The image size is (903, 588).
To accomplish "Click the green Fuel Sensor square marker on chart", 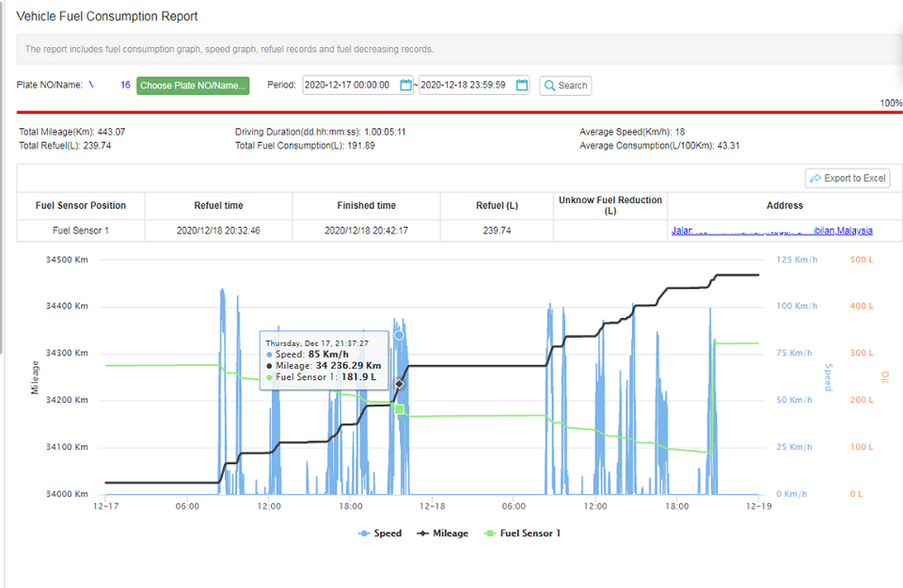I will (399, 409).
